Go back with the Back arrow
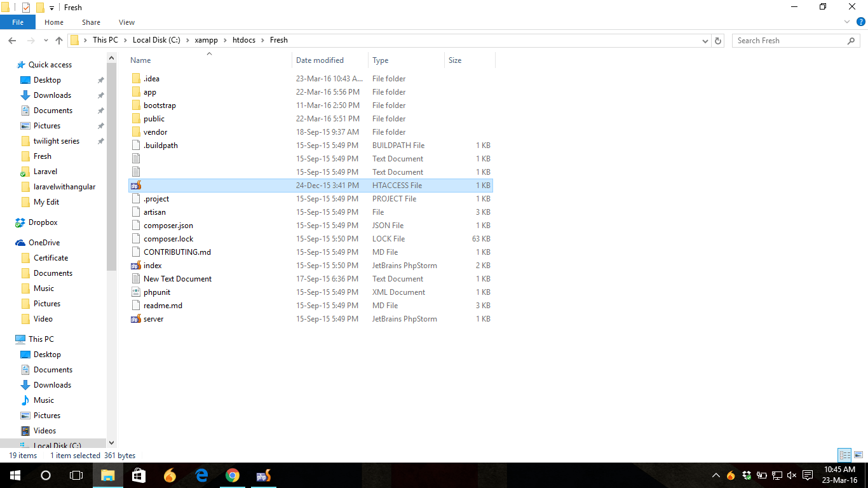 (x=12, y=40)
